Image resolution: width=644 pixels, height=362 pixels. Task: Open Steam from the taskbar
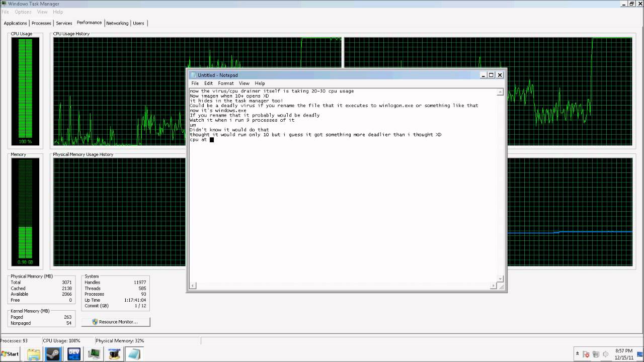tap(53, 354)
